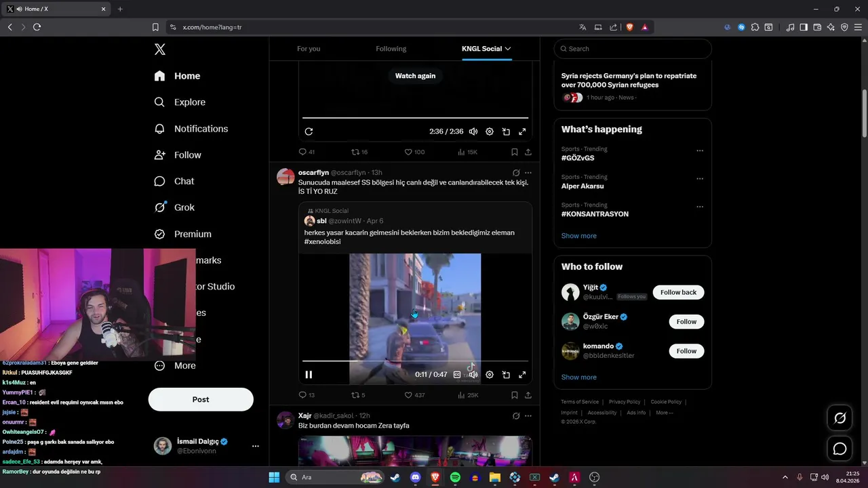Open Explore from the sidebar
The width and height of the screenshot is (868, 488).
coord(180,102)
